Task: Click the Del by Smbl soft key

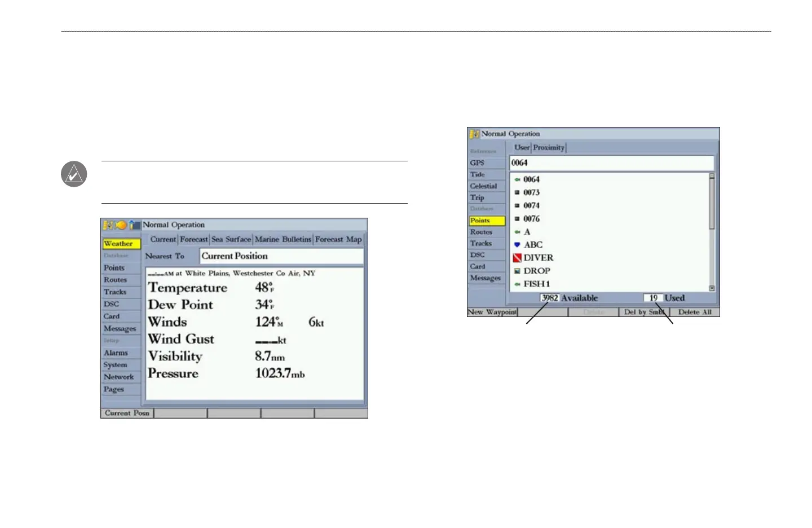Action: pyautogui.click(x=644, y=312)
